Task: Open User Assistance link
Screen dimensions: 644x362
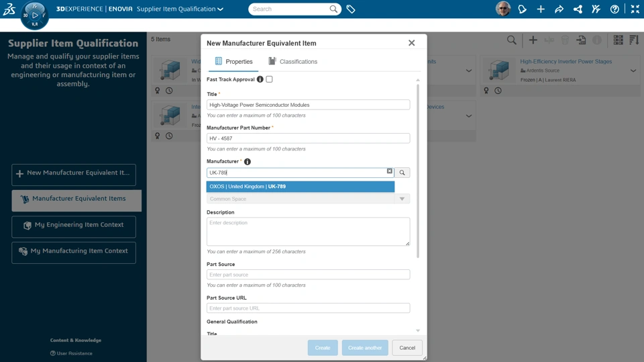Action: tap(71, 353)
